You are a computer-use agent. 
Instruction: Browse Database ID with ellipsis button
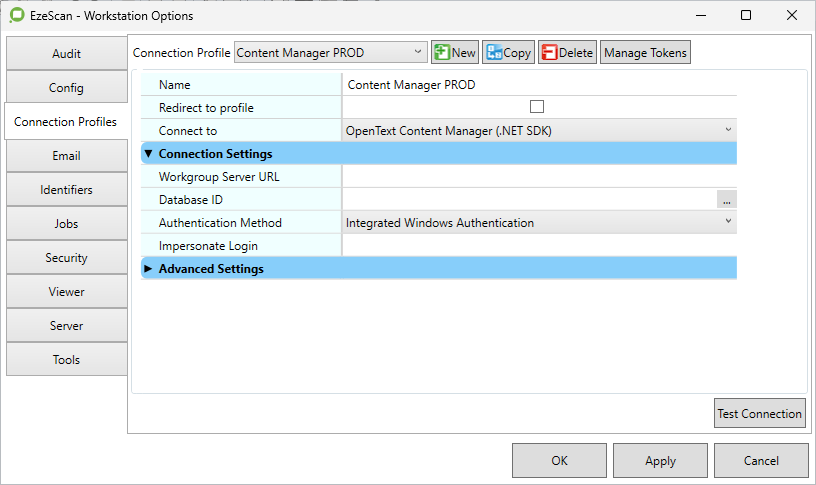coord(726,200)
